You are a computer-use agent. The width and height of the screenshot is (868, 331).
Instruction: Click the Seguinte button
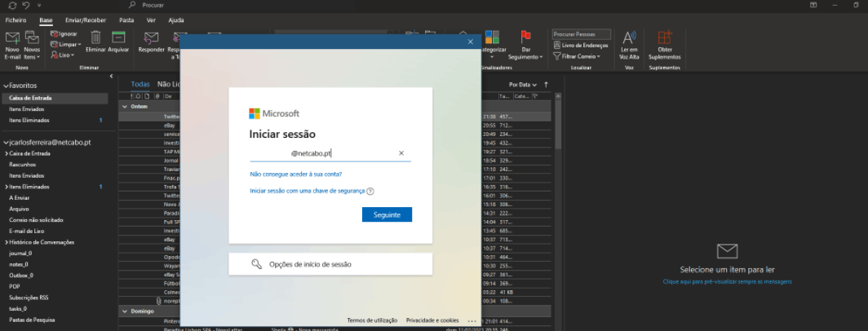tap(387, 214)
